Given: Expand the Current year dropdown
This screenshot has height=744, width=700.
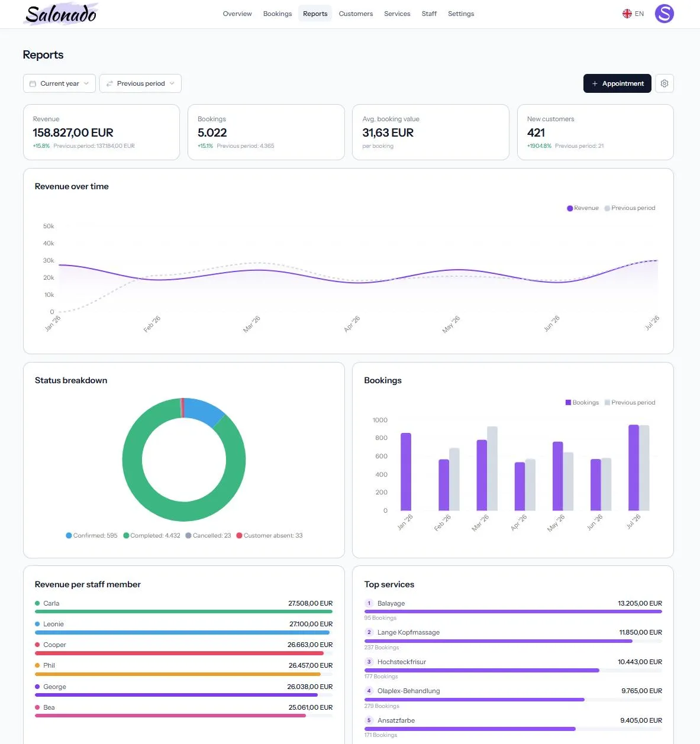Looking at the screenshot, I should tap(59, 83).
